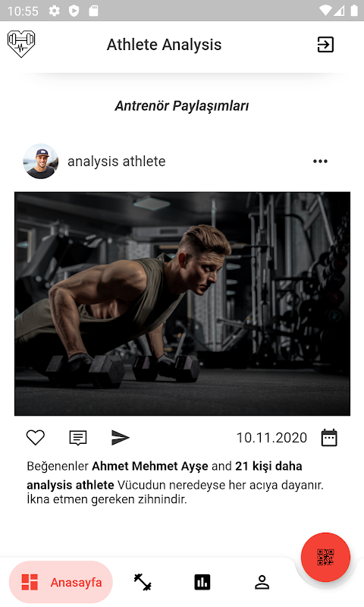Open the settings gear in status bar
This screenshot has width=364, height=607.
(54, 11)
